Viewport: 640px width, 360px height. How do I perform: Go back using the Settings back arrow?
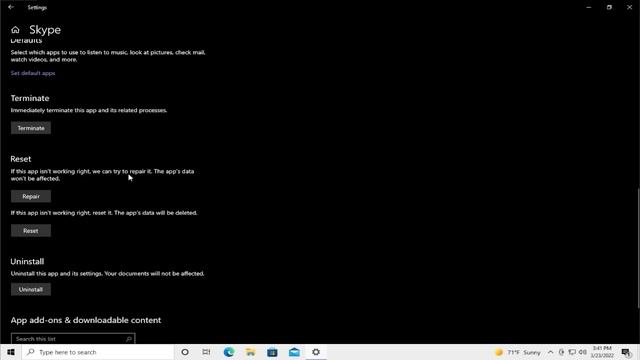11,7
